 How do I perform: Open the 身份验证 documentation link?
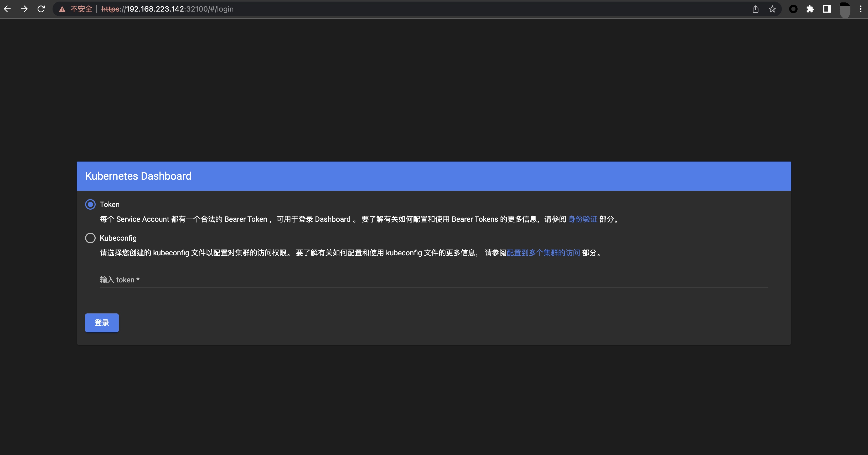(x=583, y=219)
